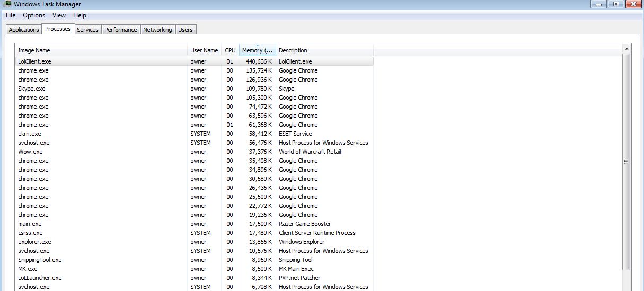Viewport: 644px width, 291px height.
Task: Click the Windows Explorer description
Action: [x=302, y=242]
